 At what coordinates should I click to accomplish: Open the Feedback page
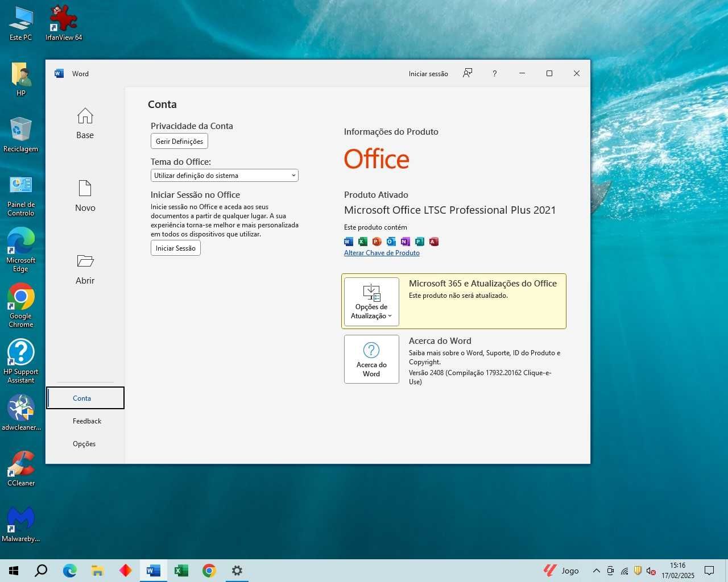86,421
